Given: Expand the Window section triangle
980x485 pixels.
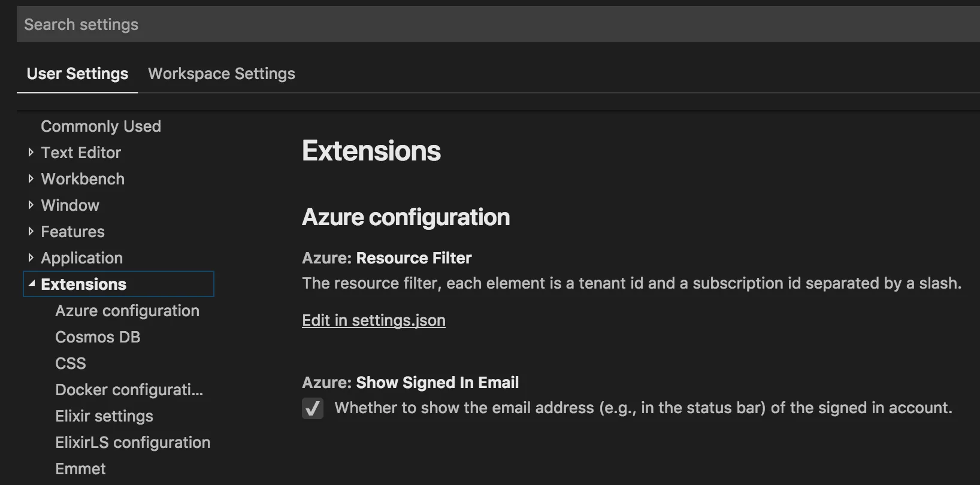Looking at the screenshot, I should pyautogui.click(x=31, y=205).
